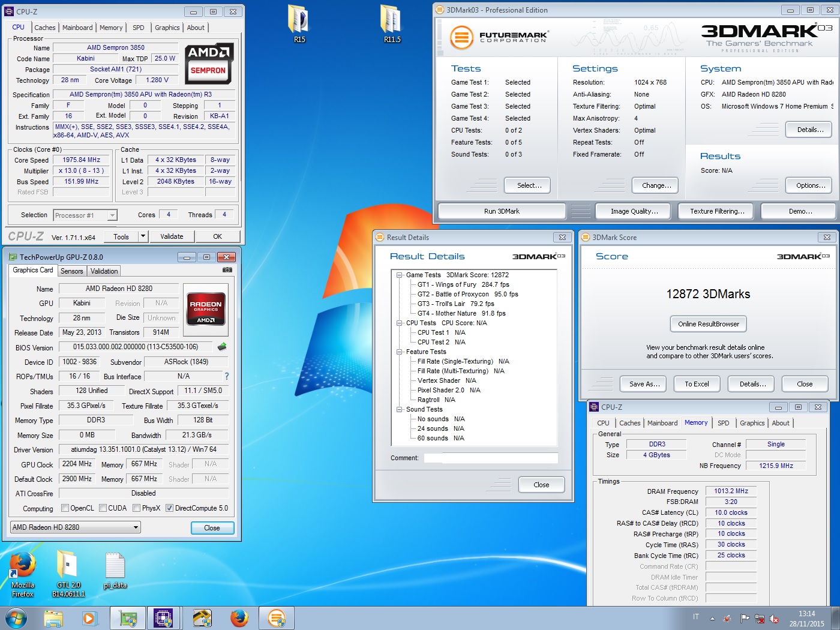Open About tab in top CPU-Z window
This screenshot has width=840, height=630.
[x=196, y=28]
